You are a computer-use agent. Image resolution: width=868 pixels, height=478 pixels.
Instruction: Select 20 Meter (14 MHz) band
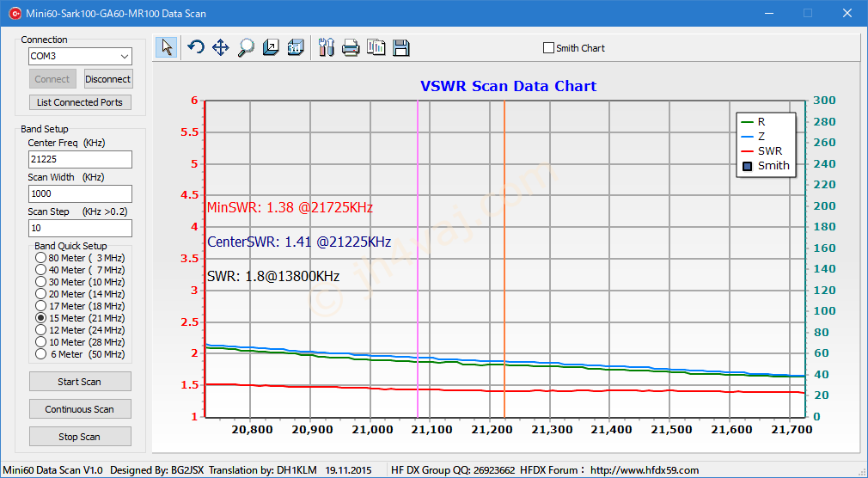point(80,293)
